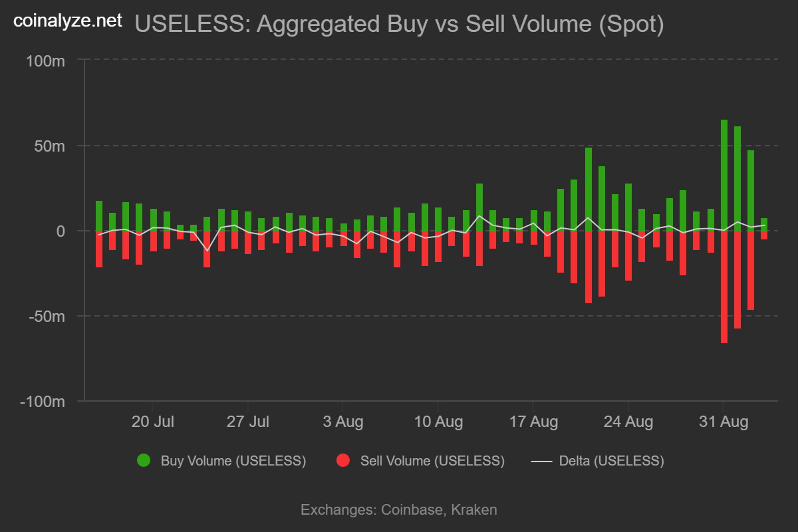The height and width of the screenshot is (532, 798).
Task: Click the 50m y-axis label
Action: pos(50,146)
